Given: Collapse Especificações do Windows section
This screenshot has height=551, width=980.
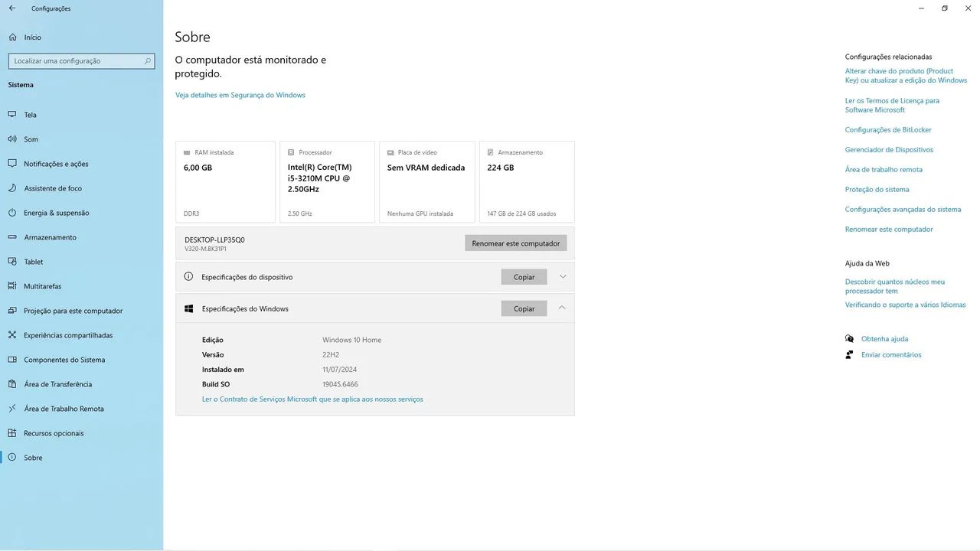Looking at the screenshot, I should point(562,308).
